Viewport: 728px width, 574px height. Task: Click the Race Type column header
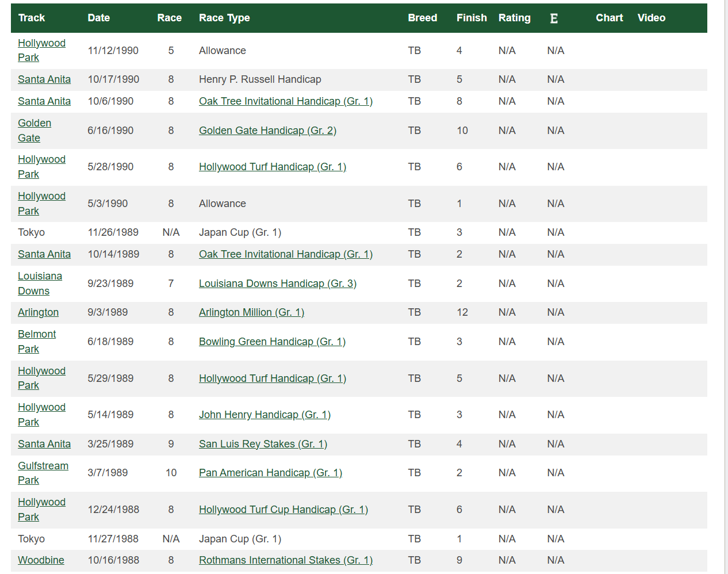coord(224,18)
